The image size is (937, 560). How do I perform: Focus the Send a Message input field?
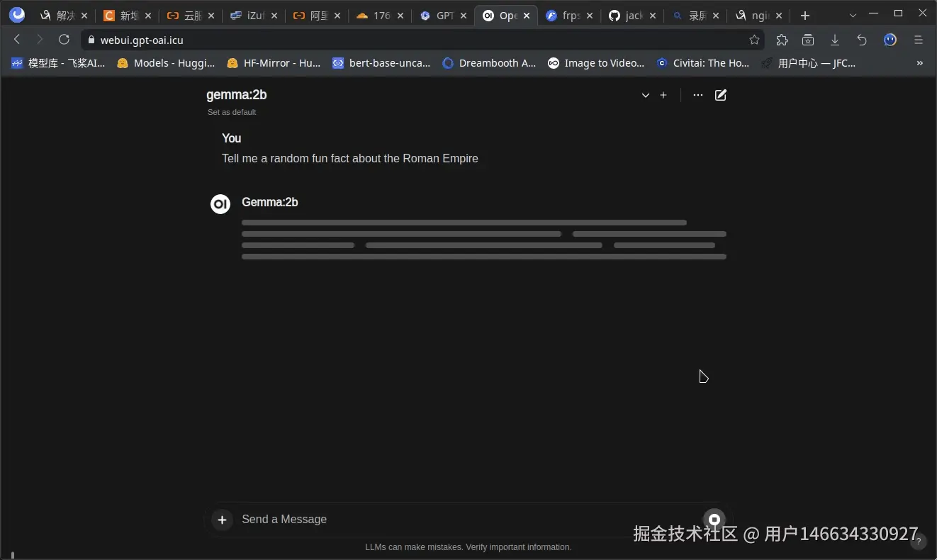[468, 520]
